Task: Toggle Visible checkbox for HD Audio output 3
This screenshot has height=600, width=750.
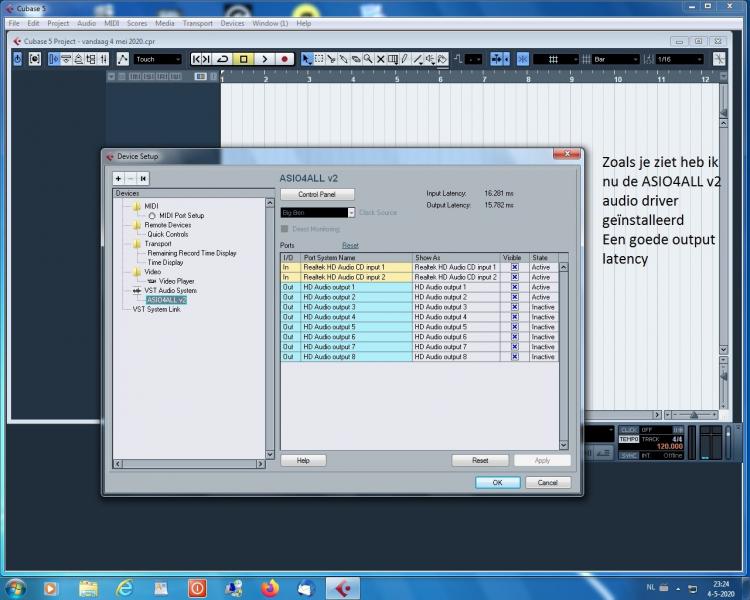Action: tap(515, 307)
